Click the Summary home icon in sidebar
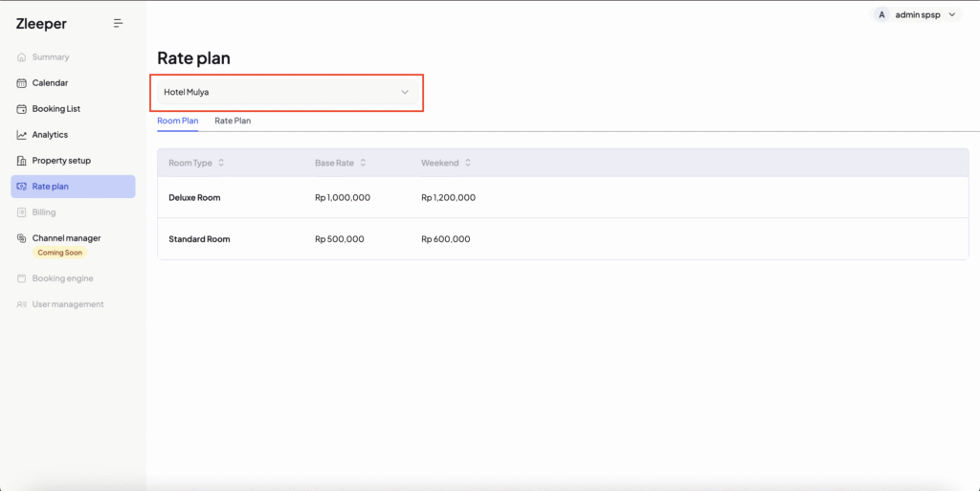The height and width of the screenshot is (491, 980). click(22, 57)
